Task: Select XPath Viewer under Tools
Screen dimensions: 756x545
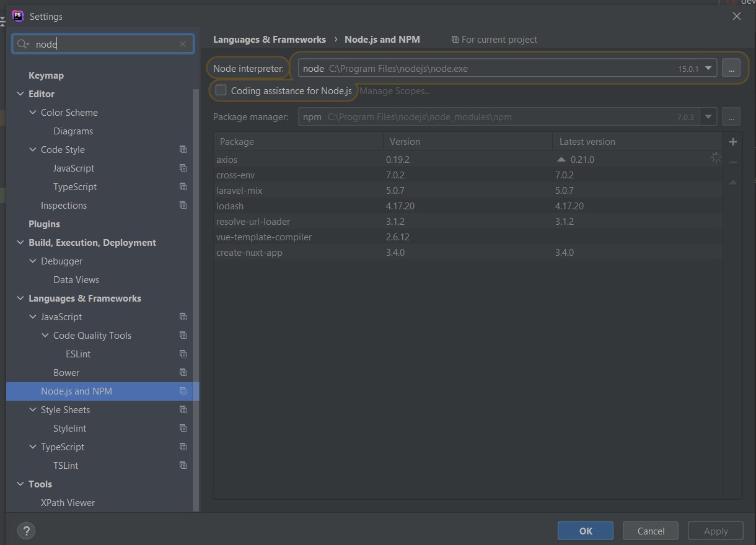Action: tap(68, 502)
